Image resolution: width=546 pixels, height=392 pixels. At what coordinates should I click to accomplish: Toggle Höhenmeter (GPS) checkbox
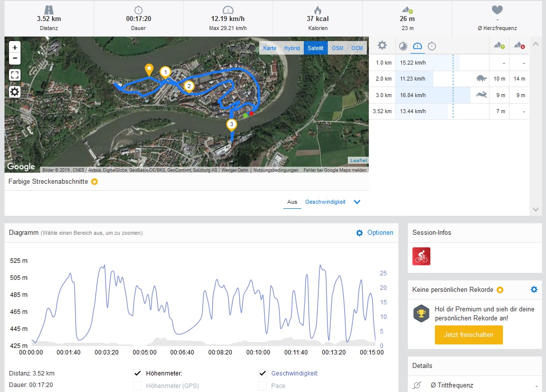tap(138, 385)
